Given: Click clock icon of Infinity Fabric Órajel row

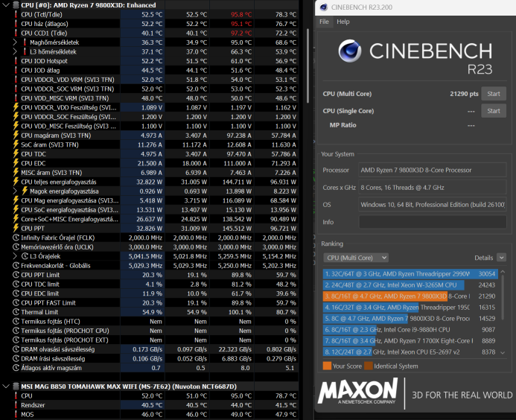Looking at the screenshot, I should [x=16, y=238].
